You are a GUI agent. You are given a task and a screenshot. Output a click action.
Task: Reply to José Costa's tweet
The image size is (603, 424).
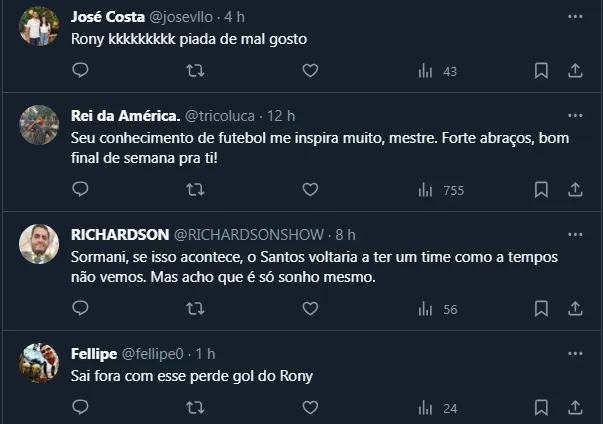(x=81, y=71)
